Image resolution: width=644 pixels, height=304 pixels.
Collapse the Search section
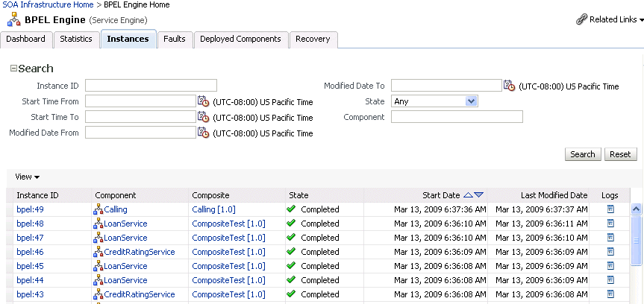coord(13,69)
